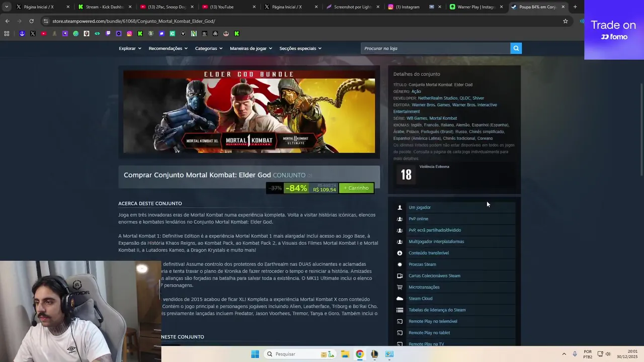This screenshot has width=644, height=362.
Task: Open the Warner Bros. Games publisher link
Action: pos(431,105)
